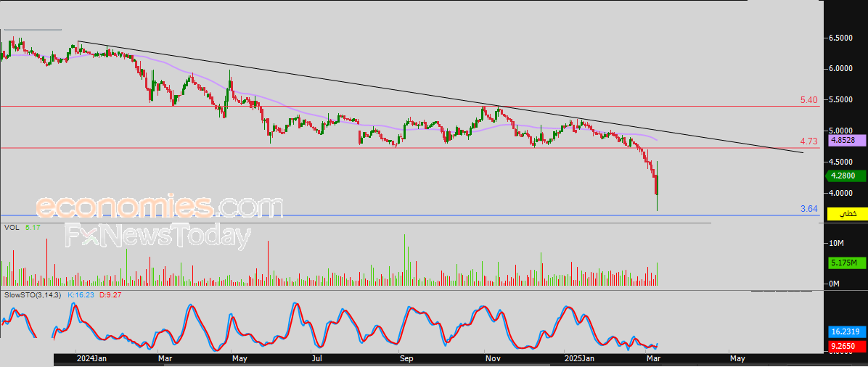The width and height of the screenshot is (868, 367).
Task: Click the blue 3.64 support level label
Action: coord(808,209)
